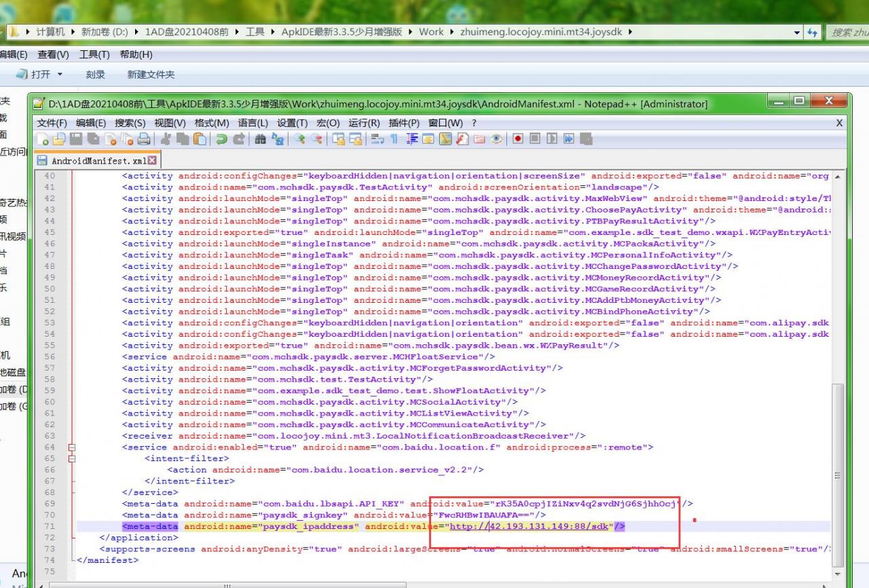This screenshot has height=588, width=869.
Task: Start macro recording with red record icon
Action: coord(518,139)
